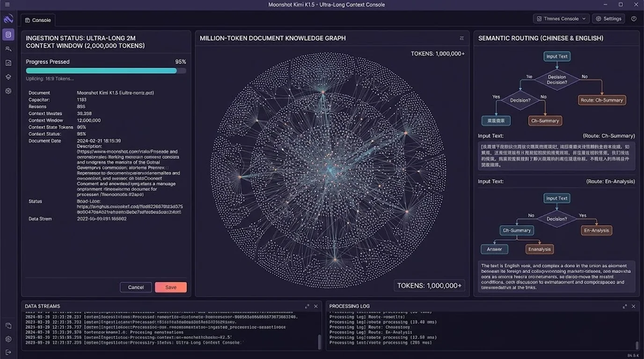Open the Boad-Lice status URL link
This screenshot has height=359, width=644.
130,209
